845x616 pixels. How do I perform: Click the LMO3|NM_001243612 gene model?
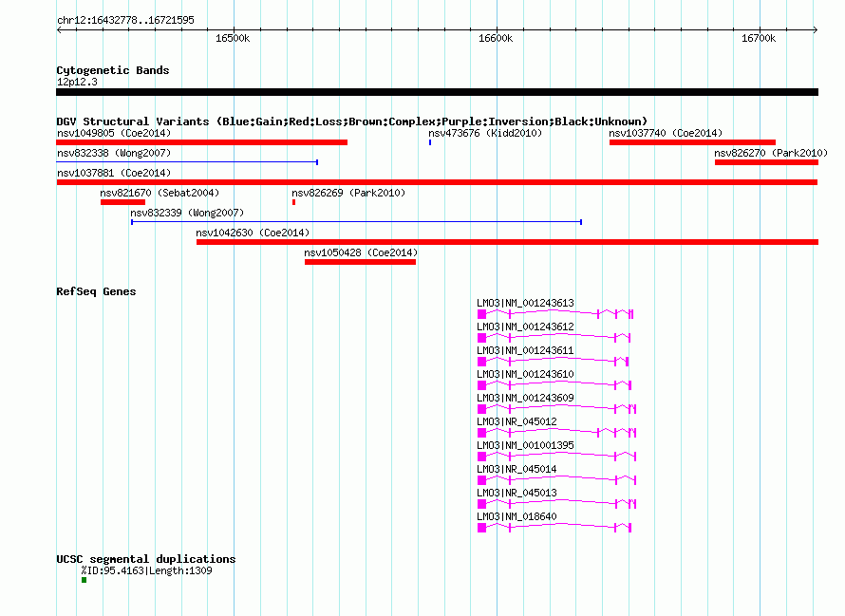click(x=554, y=337)
